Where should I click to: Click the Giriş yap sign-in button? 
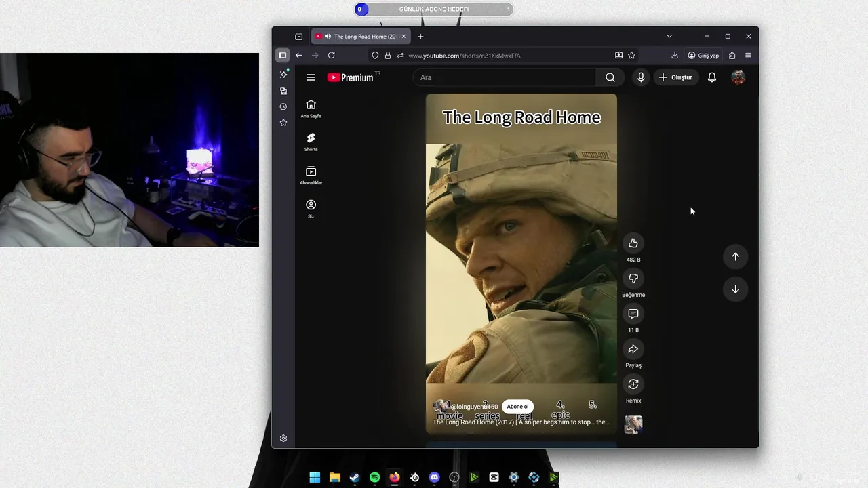tap(703, 56)
